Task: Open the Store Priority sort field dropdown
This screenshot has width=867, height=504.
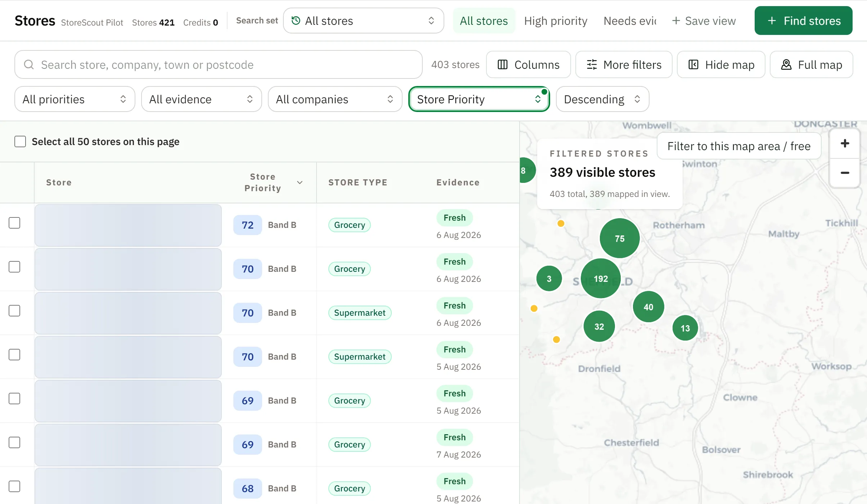Action: (479, 99)
